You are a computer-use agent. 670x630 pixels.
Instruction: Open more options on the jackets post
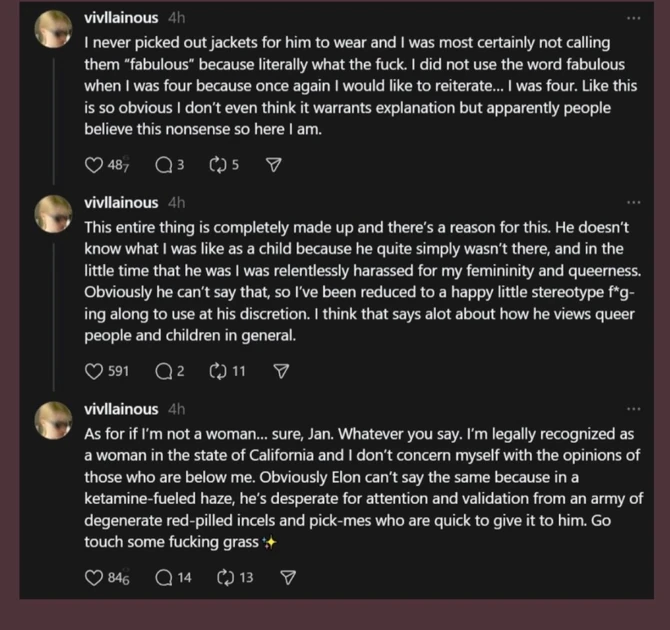click(632, 18)
